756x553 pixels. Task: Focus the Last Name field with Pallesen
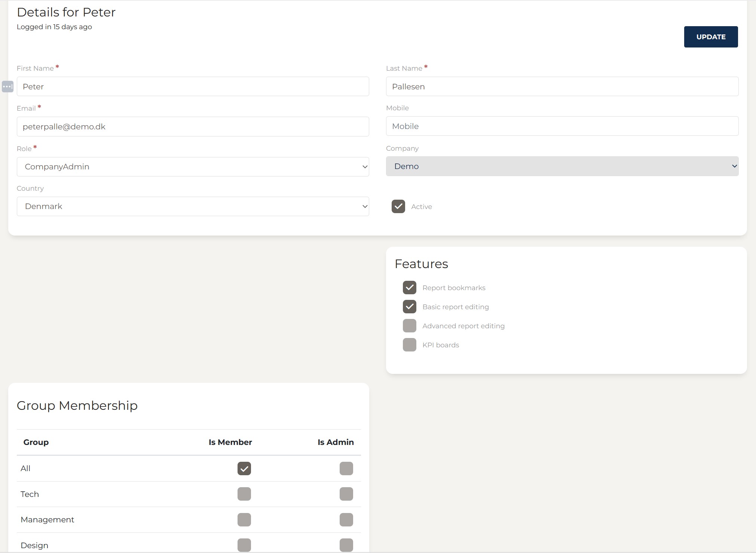pyautogui.click(x=562, y=87)
